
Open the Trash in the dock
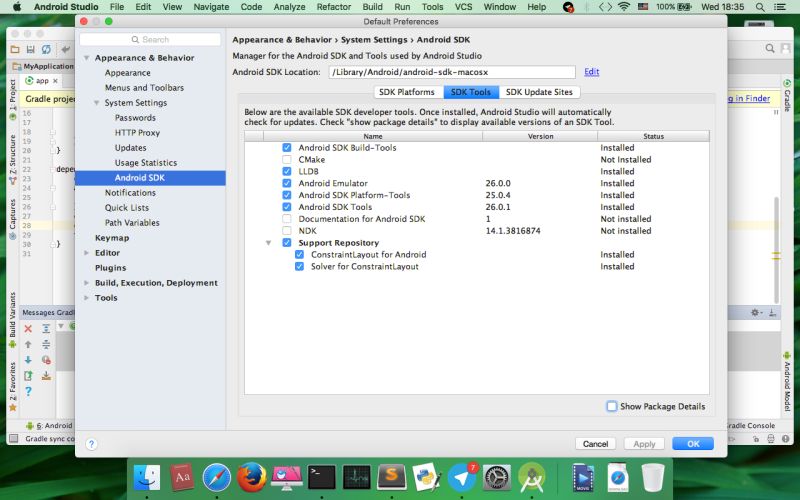point(653,478)
